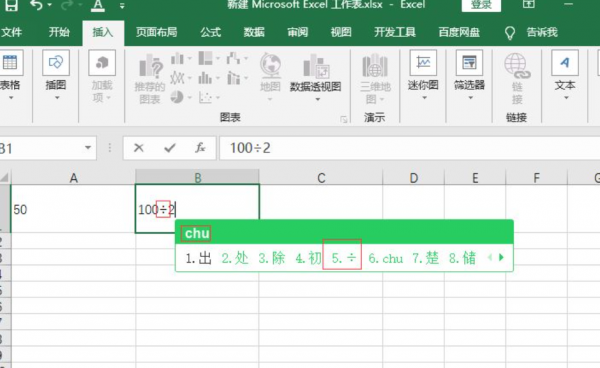Click inside the formula bar showing 100÷2

point(409,148)
